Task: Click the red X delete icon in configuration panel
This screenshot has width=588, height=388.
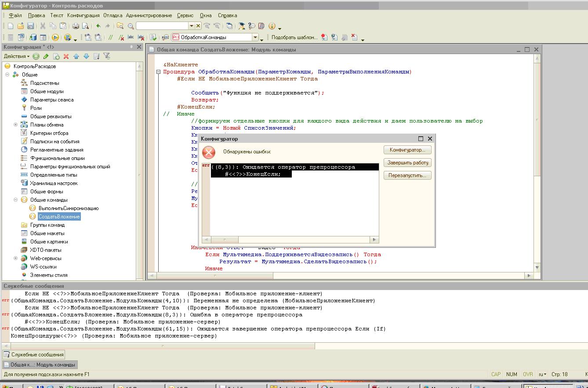Action: pyautogui.click(x=66, y=56)
